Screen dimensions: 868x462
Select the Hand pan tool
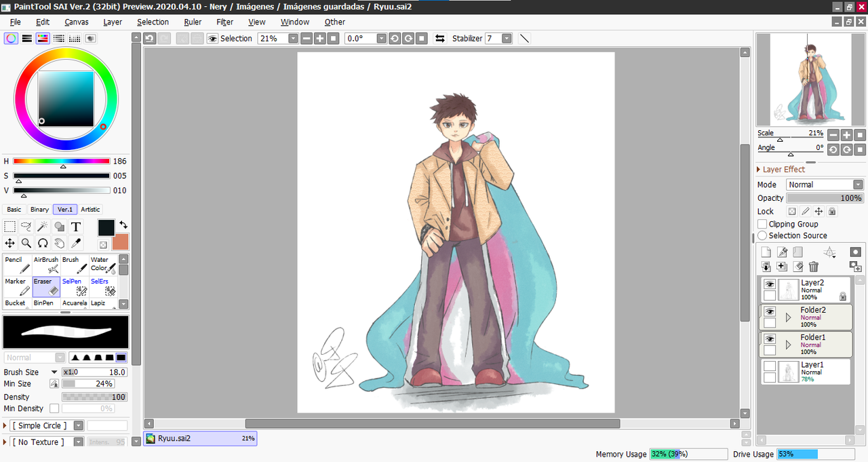(x=60, y=243)
